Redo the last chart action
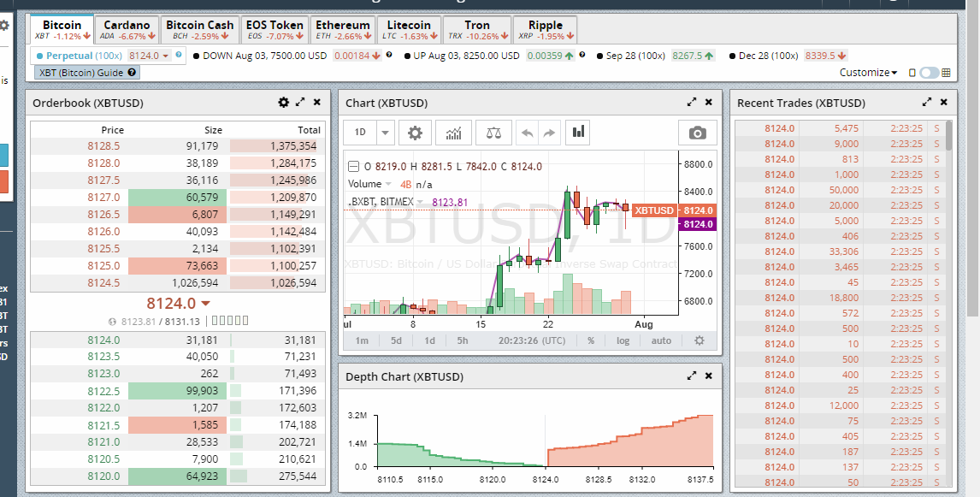This screenshot has width=980, height=497. (548, 133)
